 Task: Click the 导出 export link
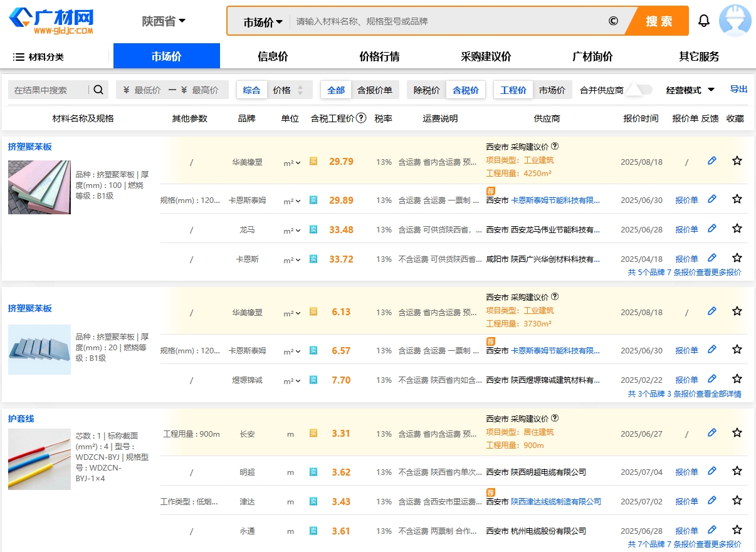click(x=738, y=89)
